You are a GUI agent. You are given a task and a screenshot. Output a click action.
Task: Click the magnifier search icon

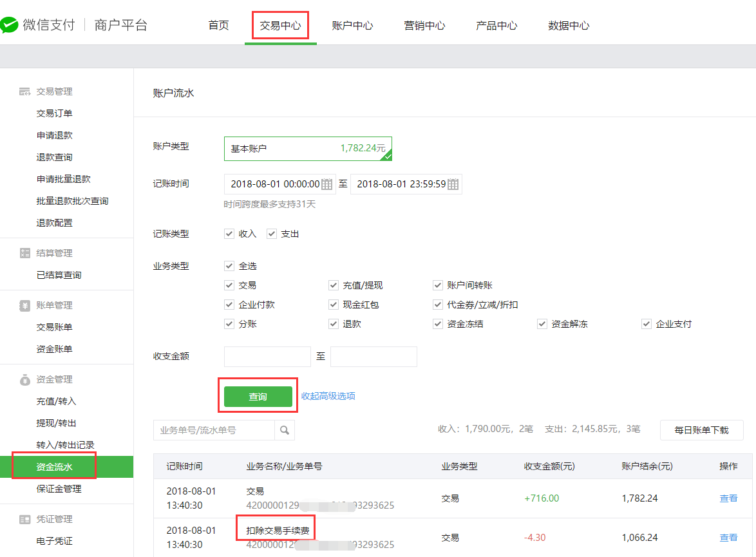285,430
